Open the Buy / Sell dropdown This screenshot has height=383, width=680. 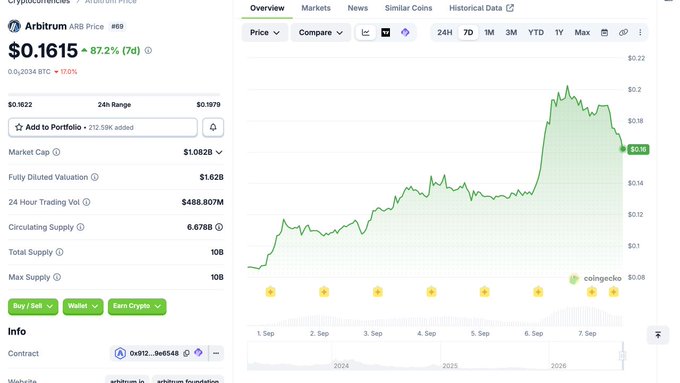[x=33, y=306]
